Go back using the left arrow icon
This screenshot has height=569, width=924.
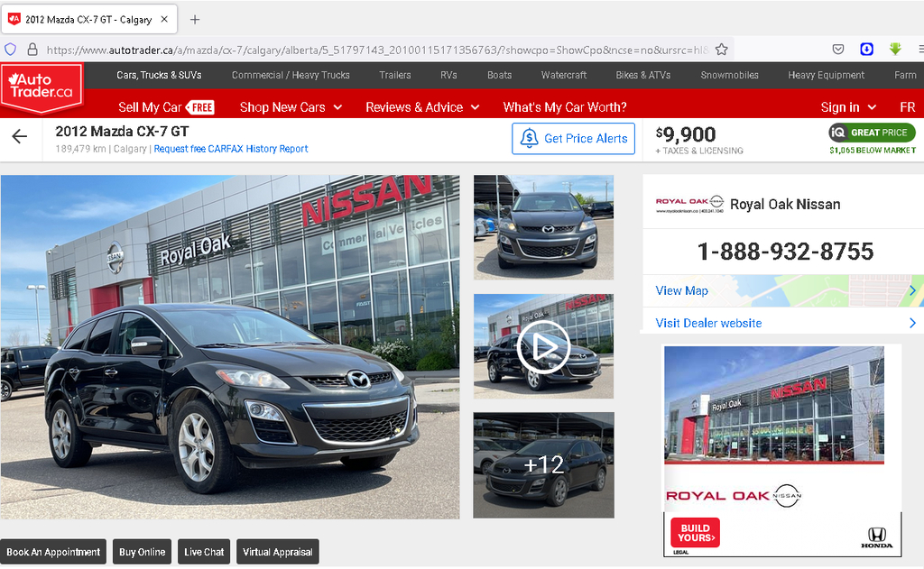click(x=20, y=137)
